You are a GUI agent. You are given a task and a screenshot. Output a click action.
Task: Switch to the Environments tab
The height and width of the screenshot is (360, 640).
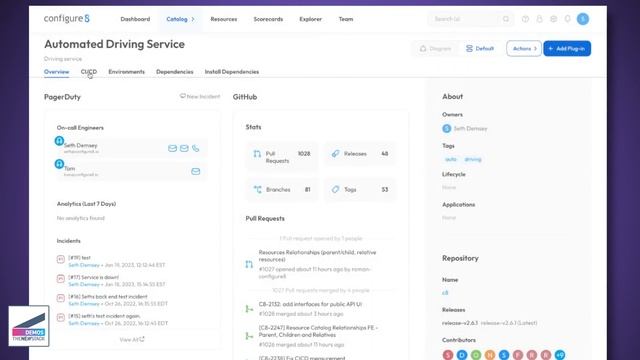(127, 72)
